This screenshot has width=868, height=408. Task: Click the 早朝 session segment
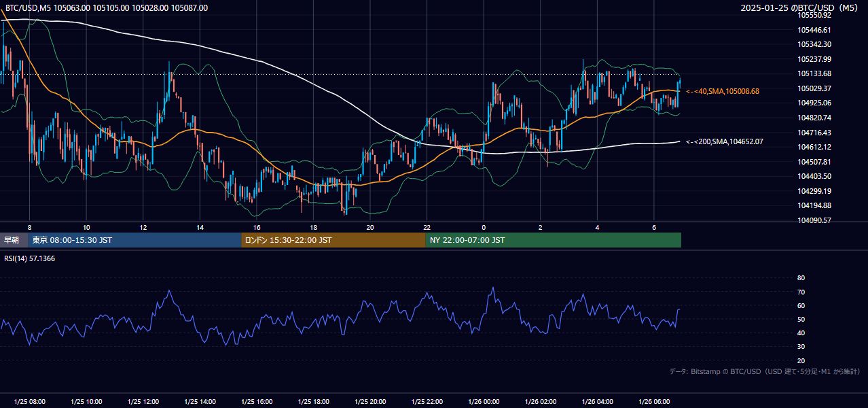[14, 240]
